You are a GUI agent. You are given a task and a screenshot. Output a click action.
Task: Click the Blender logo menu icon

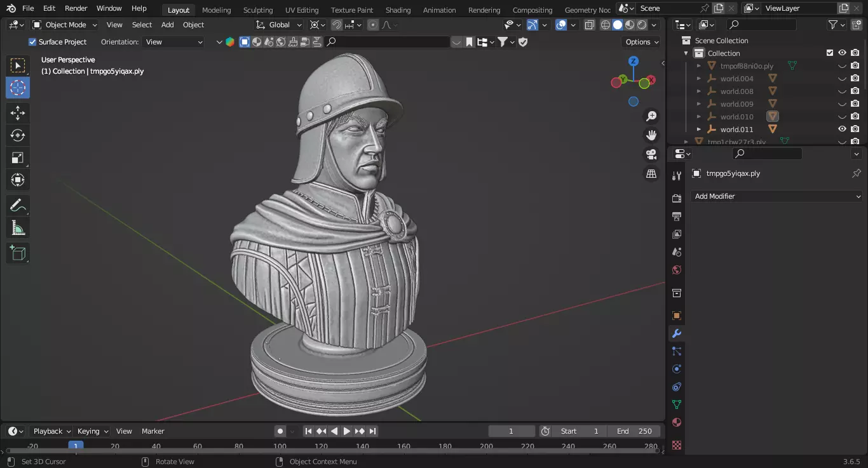(x=11, y=8)
